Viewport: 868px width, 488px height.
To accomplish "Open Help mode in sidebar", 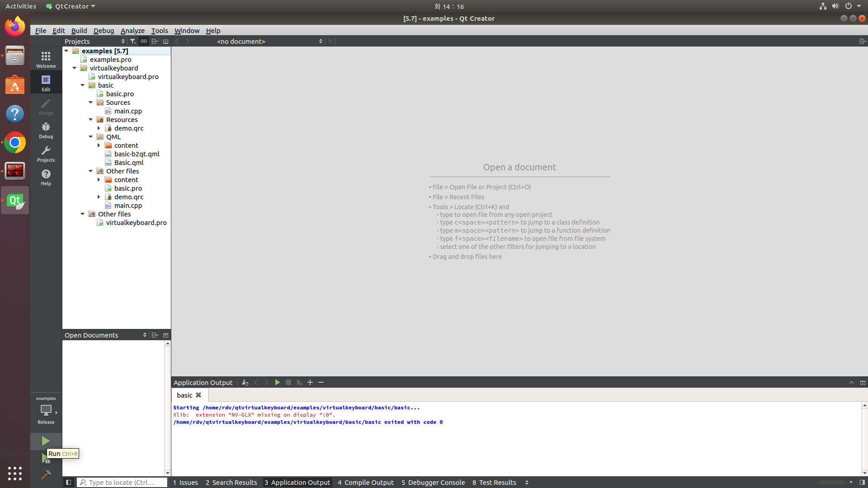I will pyautogui.click(x=46, y=177).
